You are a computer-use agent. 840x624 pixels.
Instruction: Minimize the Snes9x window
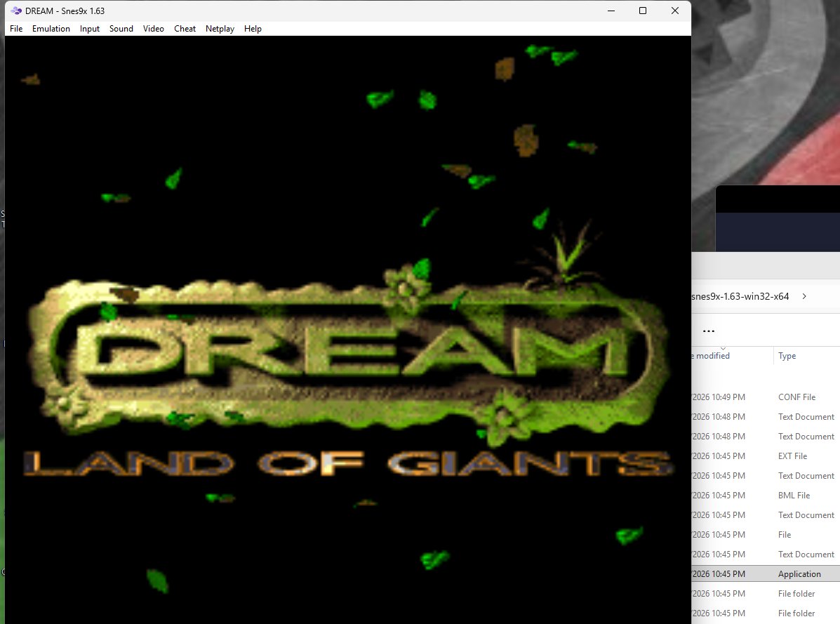click(x=611, y=11)
